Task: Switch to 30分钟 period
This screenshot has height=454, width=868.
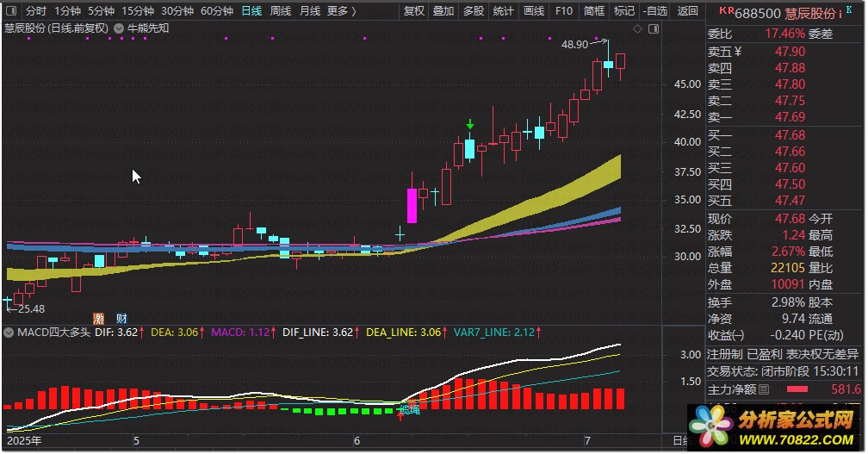Action: click(177, 10)
